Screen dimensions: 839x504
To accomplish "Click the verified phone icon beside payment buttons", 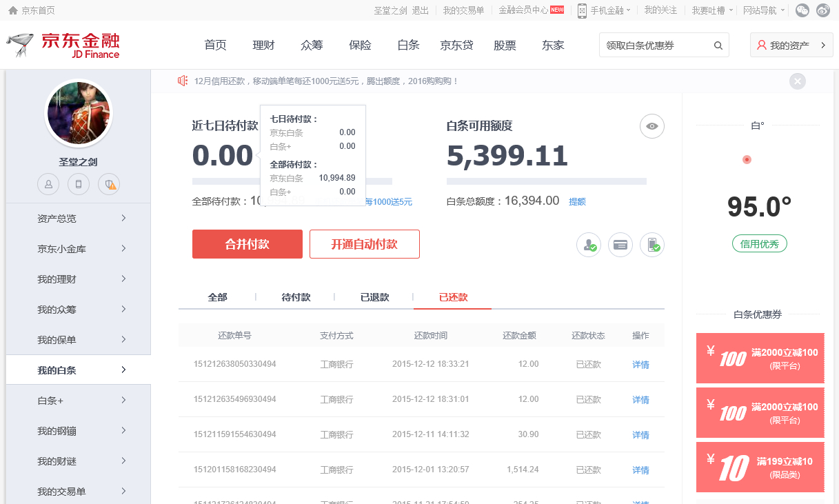I will coord(652,245).
